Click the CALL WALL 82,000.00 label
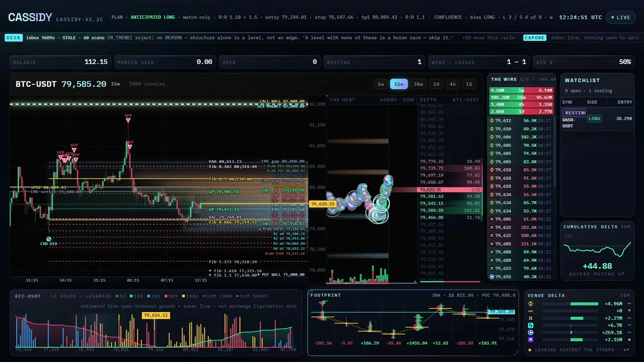The height and width of the screenshot is (362, 644). click(x=282, y=102)
